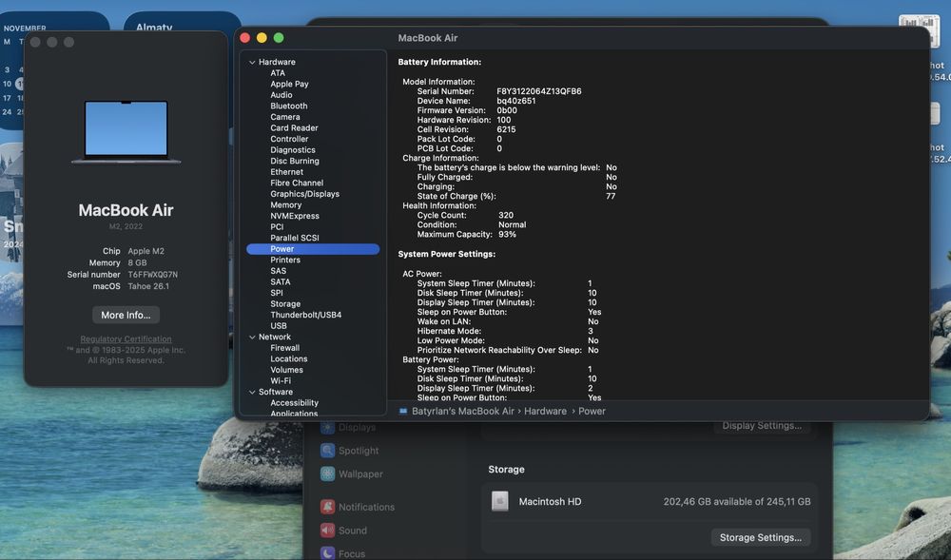Click the Macintosh HD disk icon

point(500,501)
